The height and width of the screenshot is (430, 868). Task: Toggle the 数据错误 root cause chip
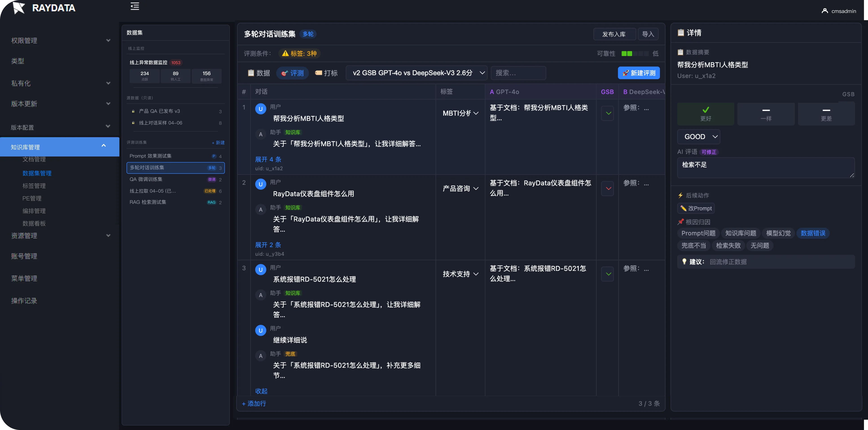tap(813, 233)
